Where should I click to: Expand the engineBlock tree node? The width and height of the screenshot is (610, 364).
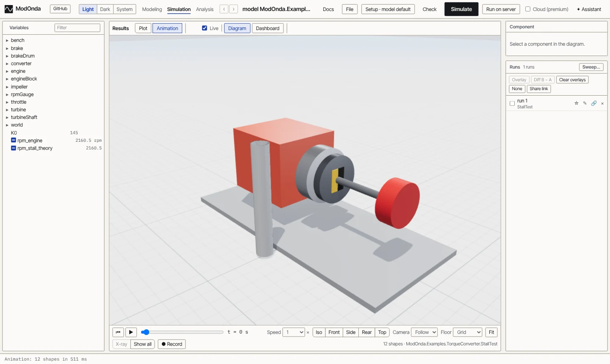[x=7, y=79]
